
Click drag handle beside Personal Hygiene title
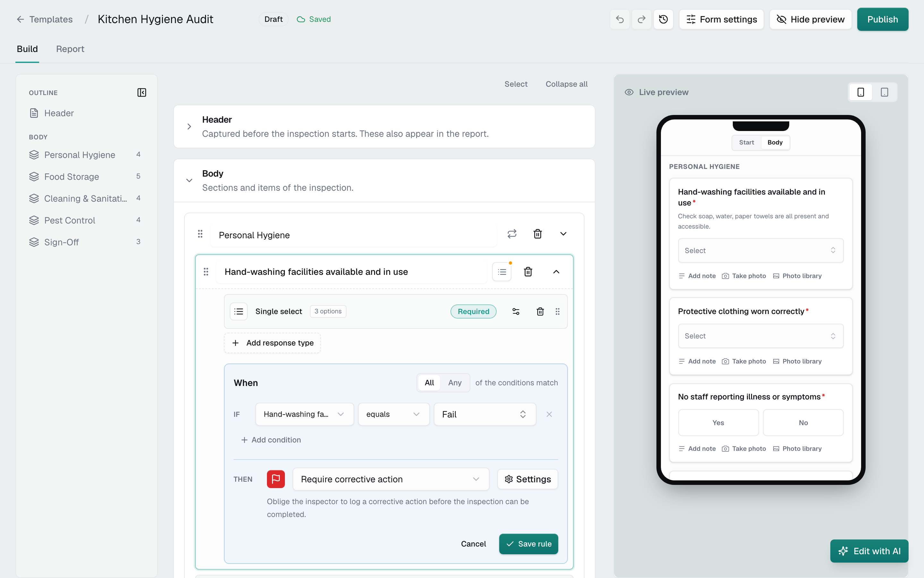coord(200,234)
